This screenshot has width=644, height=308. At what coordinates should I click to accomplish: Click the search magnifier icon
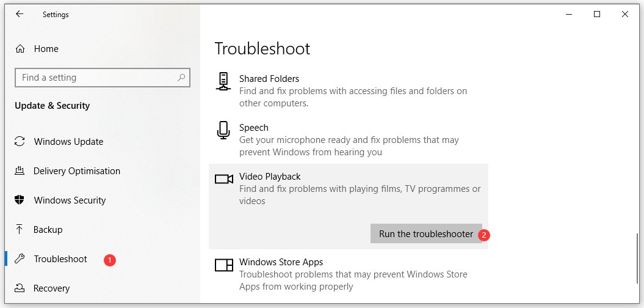tap(181, 78)
